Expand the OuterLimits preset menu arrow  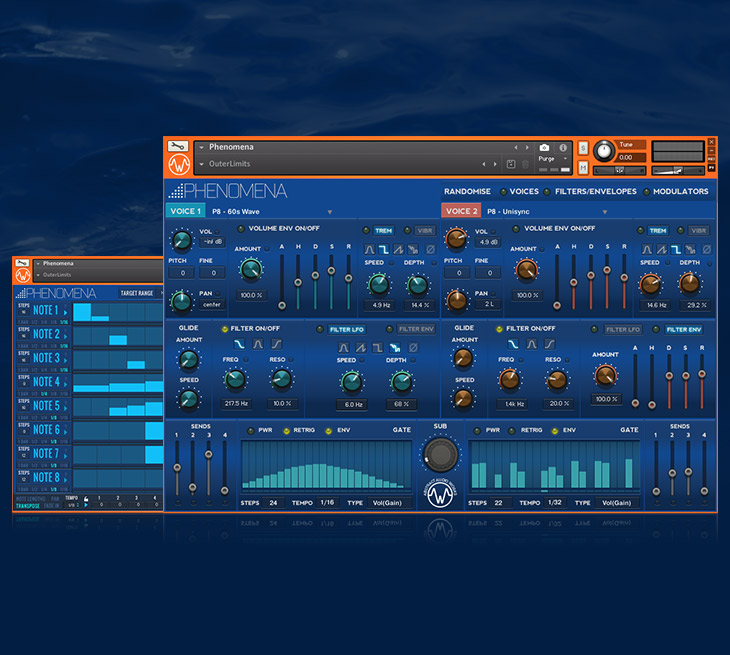[202, 164]
